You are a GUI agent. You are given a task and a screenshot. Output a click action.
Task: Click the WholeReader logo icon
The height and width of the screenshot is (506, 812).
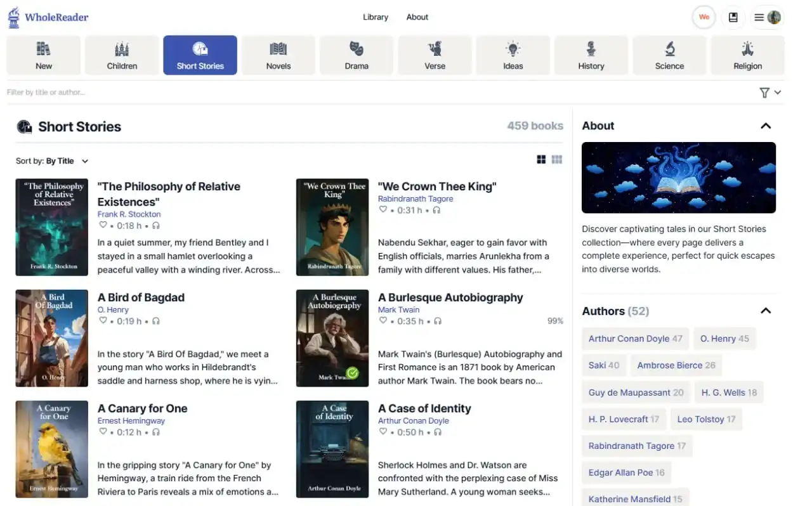tap(14, 17)
